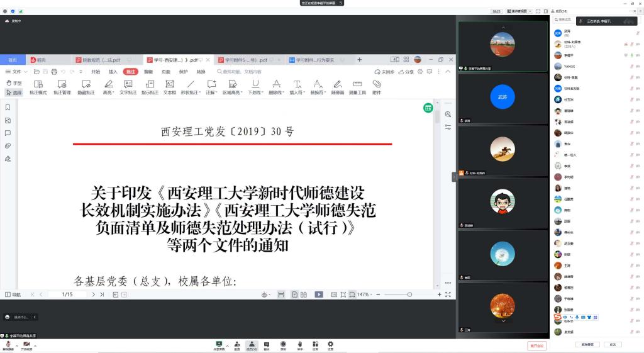644x353 pixels.
Task: Click the open folder icon in quick toolbar
Action: 36,72
